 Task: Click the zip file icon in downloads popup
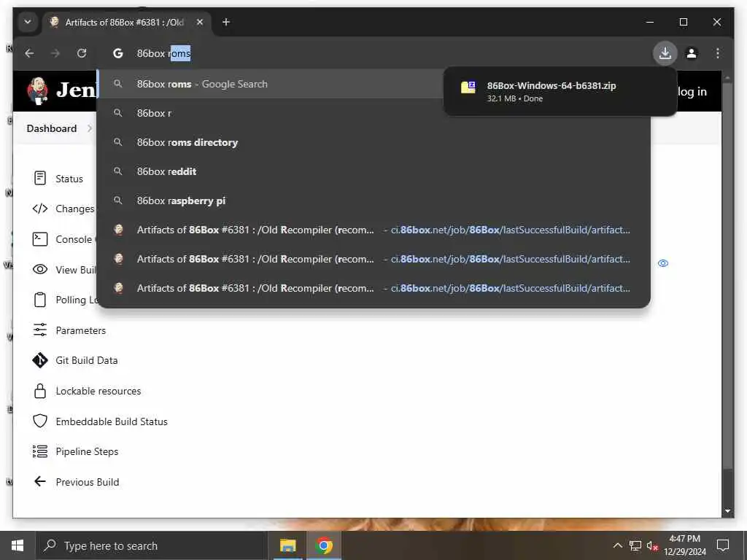[x=468, y=87]
